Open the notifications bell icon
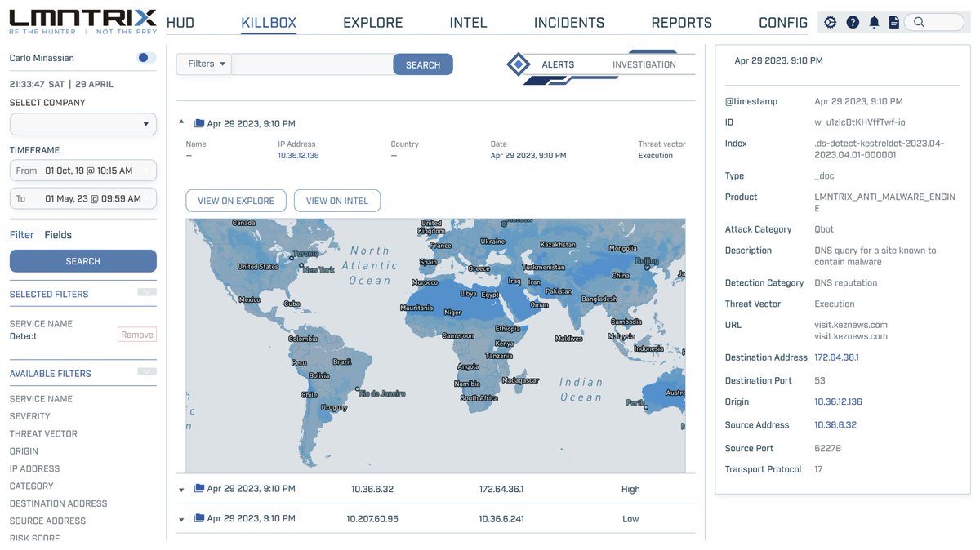The height and width of the screenshot is (550, 980). pyautogui.click(x=873, y=22)
